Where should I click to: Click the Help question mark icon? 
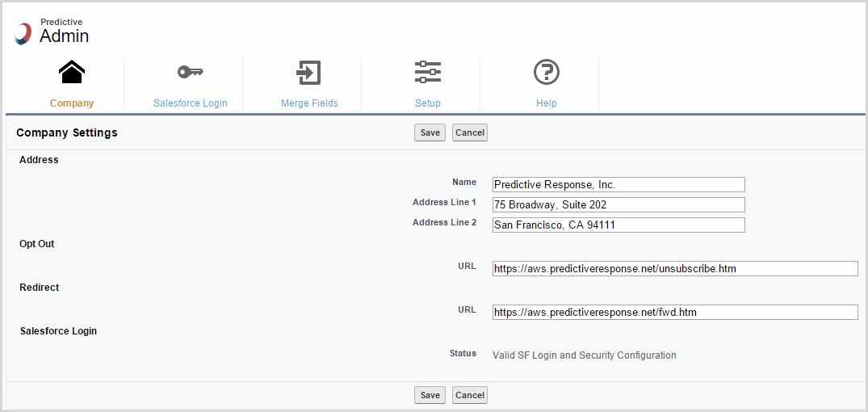(x=547, y=73)
